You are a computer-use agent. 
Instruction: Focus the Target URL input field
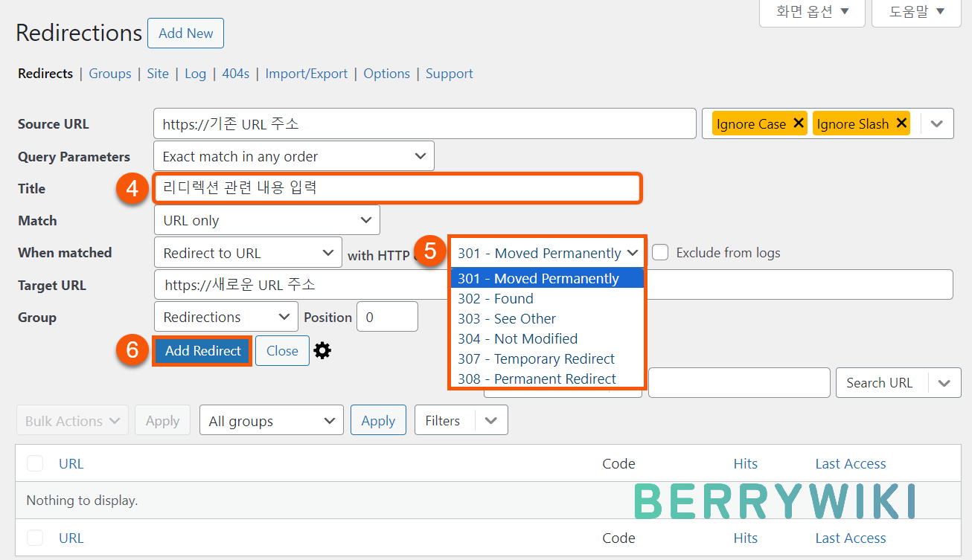[553, 285]
